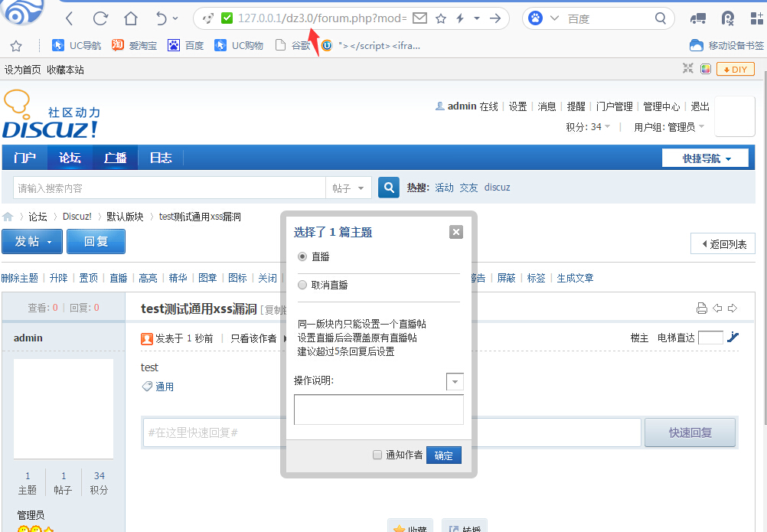Expand 用户组: 管理员 dropdown
The height and width of the screenshot is (532, 767).
tap(669, 127)
